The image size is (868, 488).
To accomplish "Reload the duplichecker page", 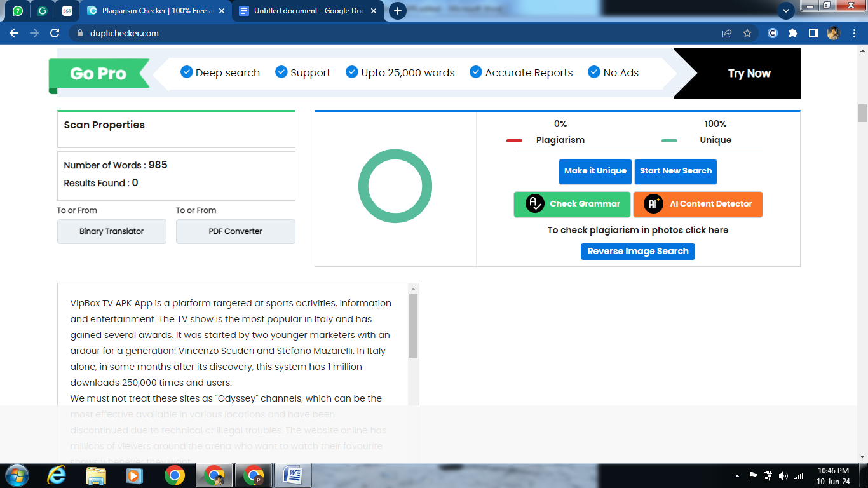I will [55, 33].
